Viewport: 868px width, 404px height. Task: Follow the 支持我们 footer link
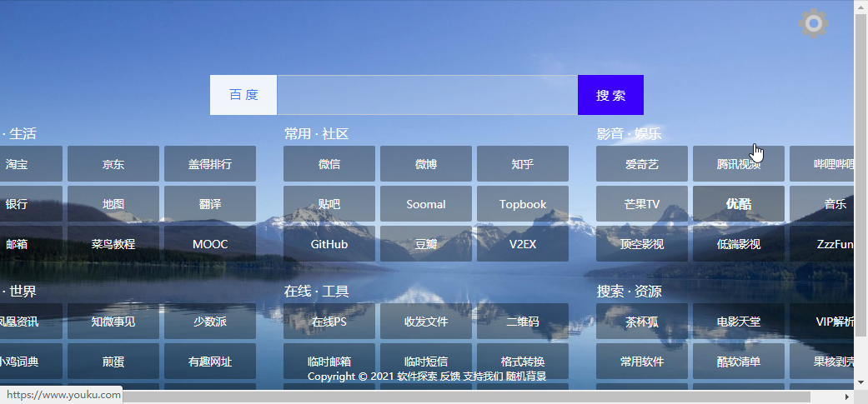tap(483, 377)
